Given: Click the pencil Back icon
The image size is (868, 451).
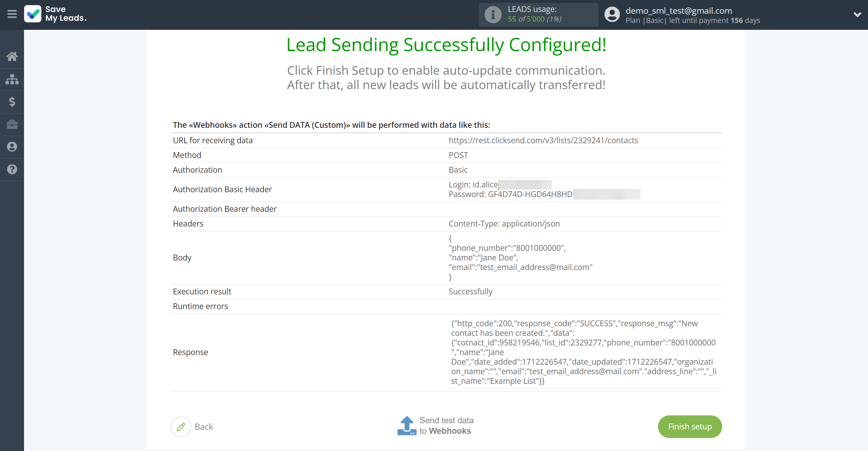Looking at the screenshot, I should coord(181,427).
